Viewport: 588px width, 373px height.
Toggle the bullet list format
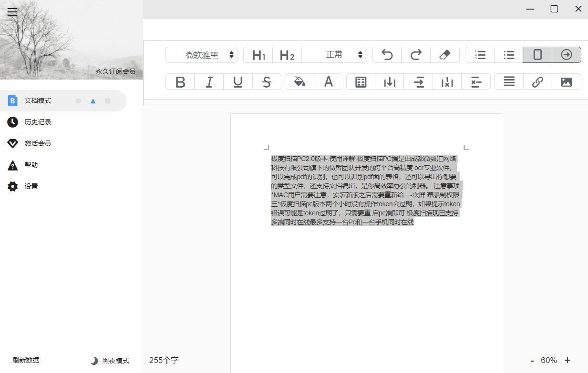point(508,55)
